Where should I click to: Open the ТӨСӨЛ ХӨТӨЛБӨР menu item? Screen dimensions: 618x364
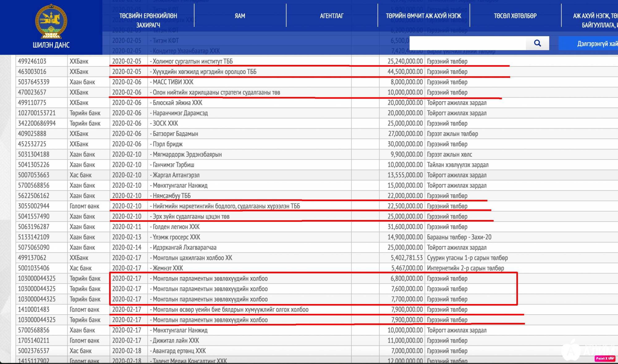coord(515,16)
